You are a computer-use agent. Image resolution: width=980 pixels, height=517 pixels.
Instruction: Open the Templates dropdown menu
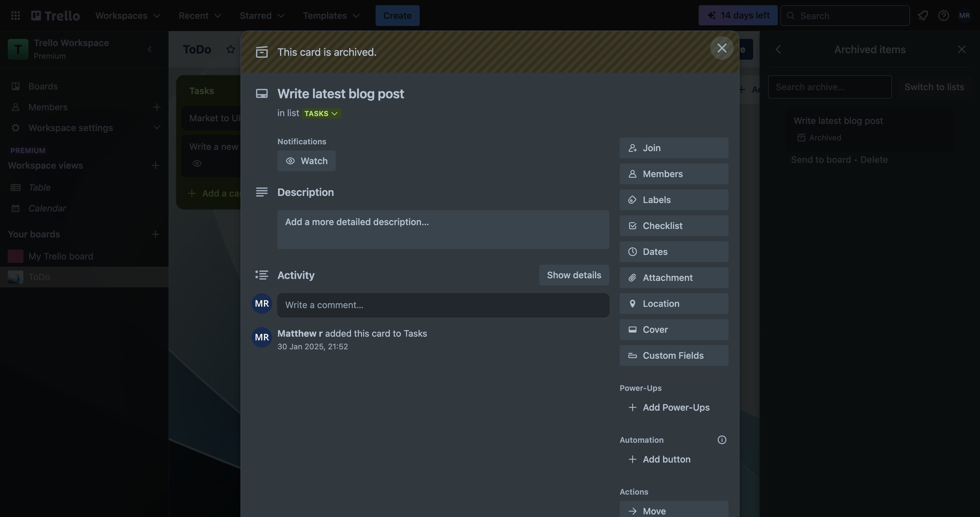tap(331, 16)
